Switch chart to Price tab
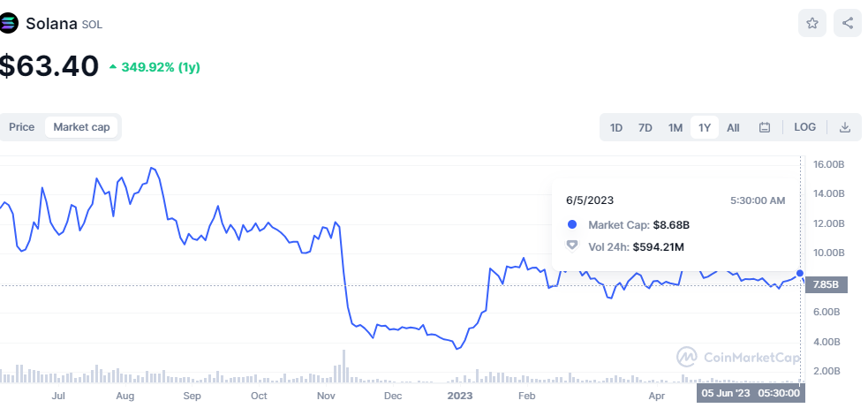The width and height of the screenshot is (868, 408). pyautogui.click(x=21, y=127)
